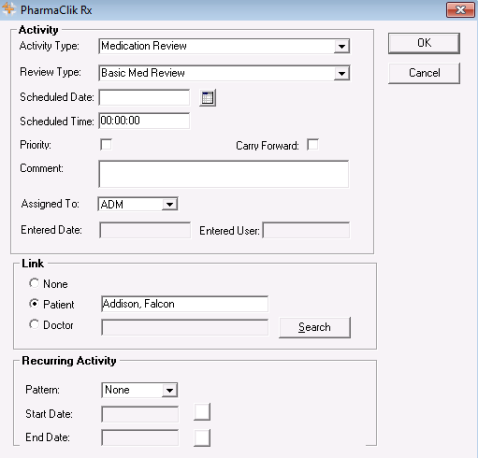Enable the Priority checkbox
The image size is (478, 458).
click(x=106, y=145)
